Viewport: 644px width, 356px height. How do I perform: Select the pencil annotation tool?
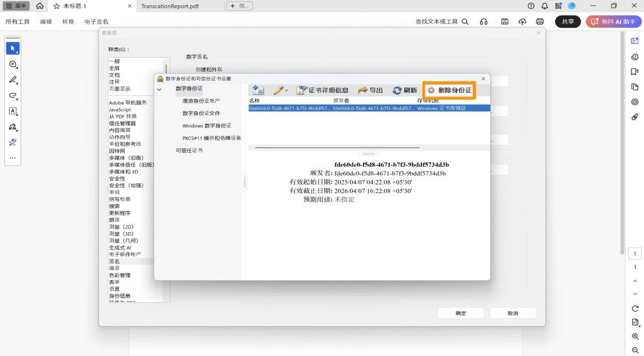[13, 80]
